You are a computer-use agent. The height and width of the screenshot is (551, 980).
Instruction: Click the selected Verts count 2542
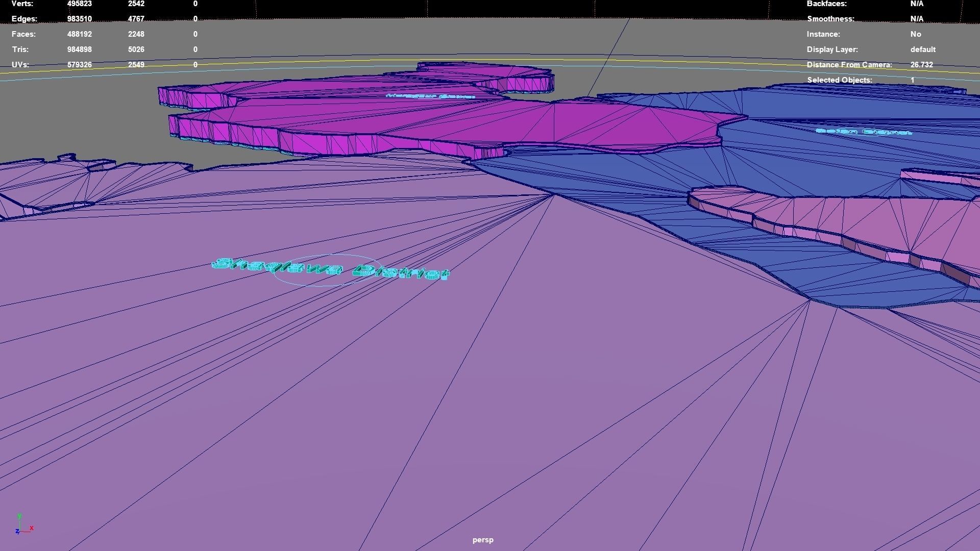(136, 4)
